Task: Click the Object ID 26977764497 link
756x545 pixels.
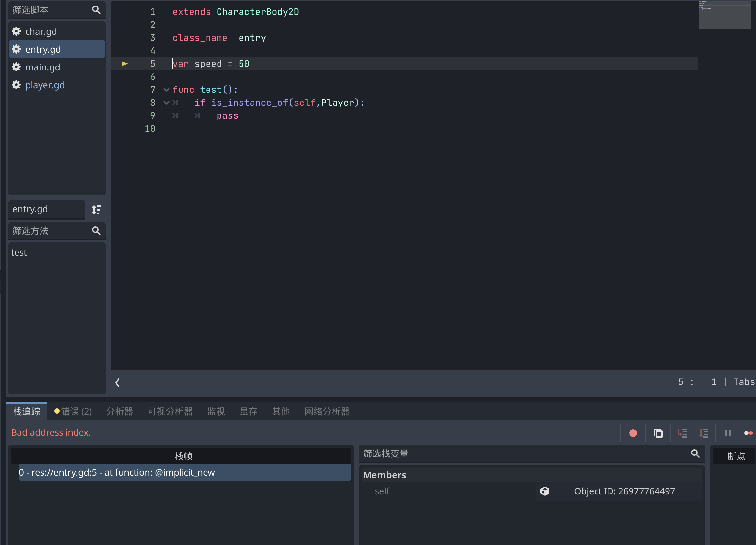Action: click(624, 491)
